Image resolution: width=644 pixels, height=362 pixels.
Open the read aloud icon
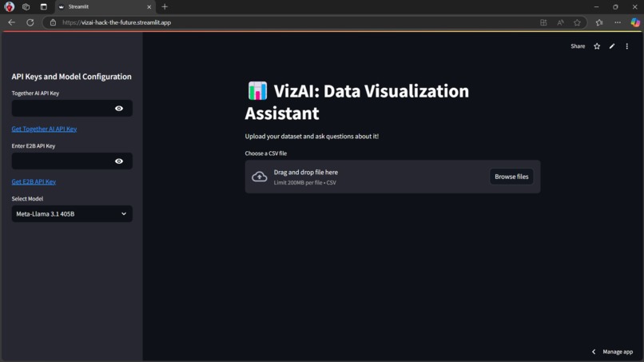560,22
